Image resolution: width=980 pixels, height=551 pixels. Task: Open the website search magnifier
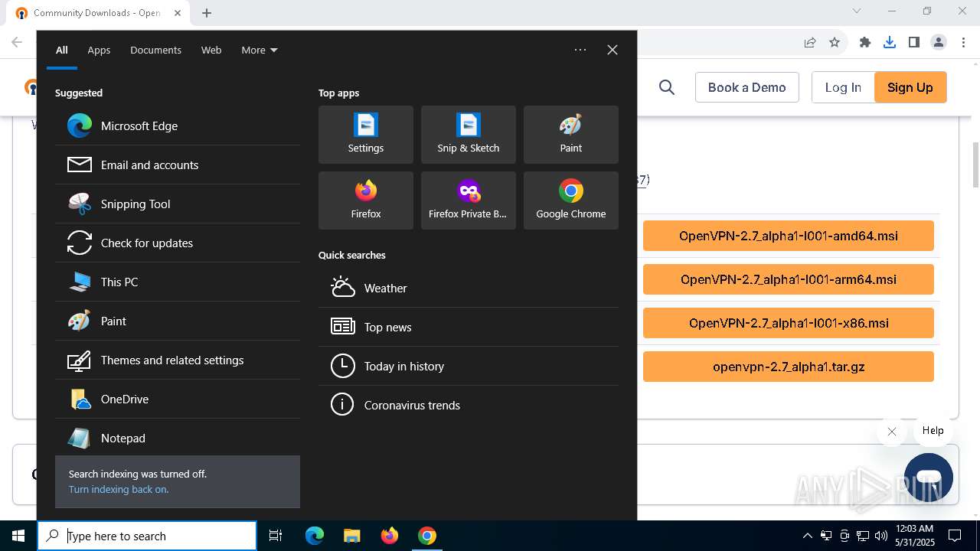pyautogui.click(x=667, y=87)
